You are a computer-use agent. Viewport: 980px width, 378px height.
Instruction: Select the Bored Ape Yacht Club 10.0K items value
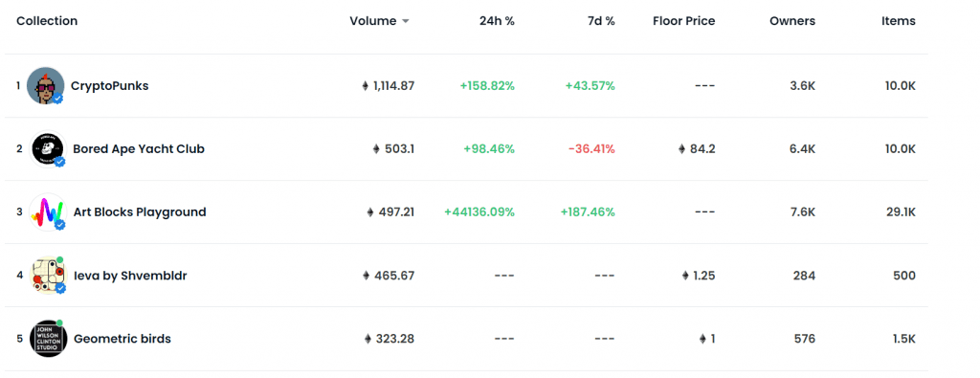[901, 148]
